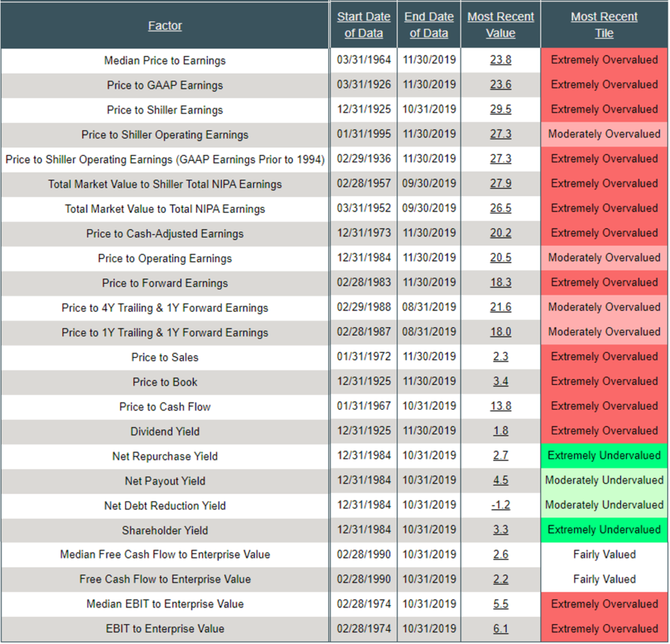Open the 3.4 Price to Book value

pos(501,381)
